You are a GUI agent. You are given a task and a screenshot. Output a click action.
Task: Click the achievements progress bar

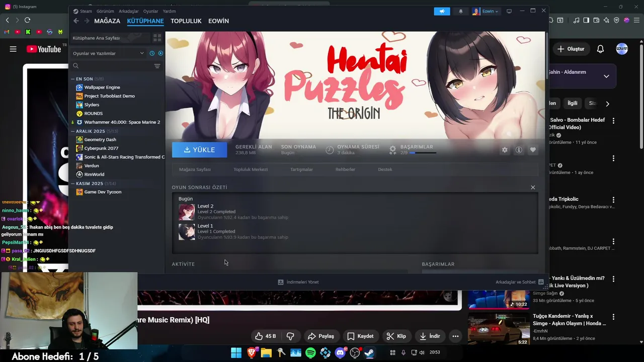click(423, 152)
